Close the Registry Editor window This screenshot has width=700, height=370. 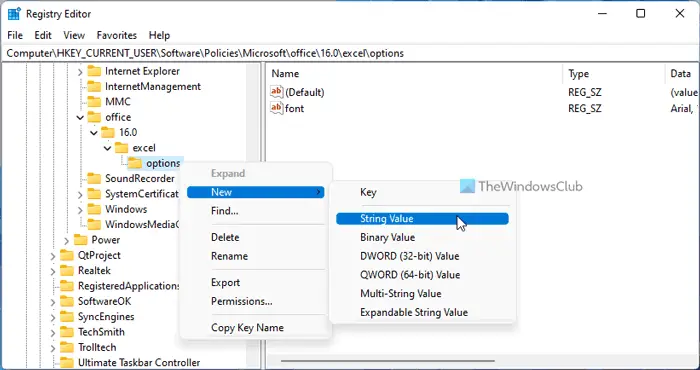coord(679,14)
